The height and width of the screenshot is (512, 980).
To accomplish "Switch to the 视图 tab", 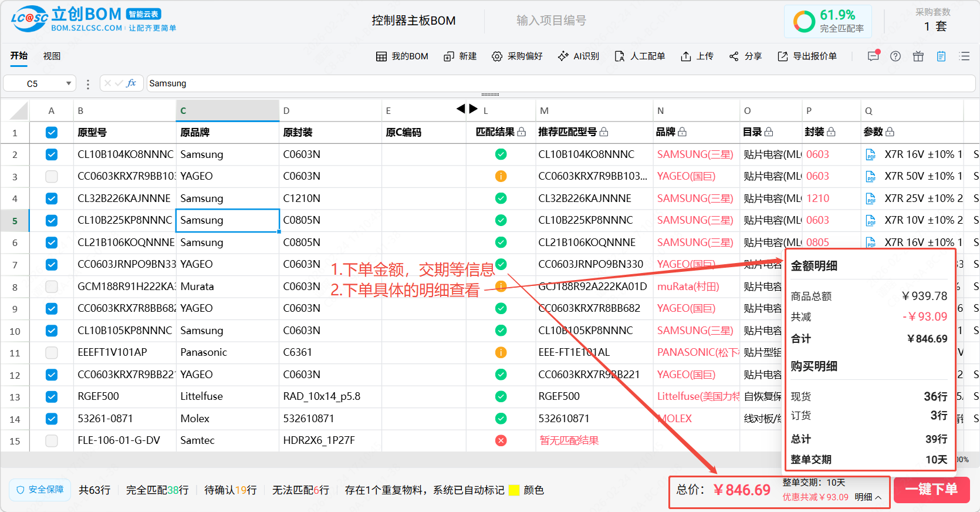I will coord(52,56).
